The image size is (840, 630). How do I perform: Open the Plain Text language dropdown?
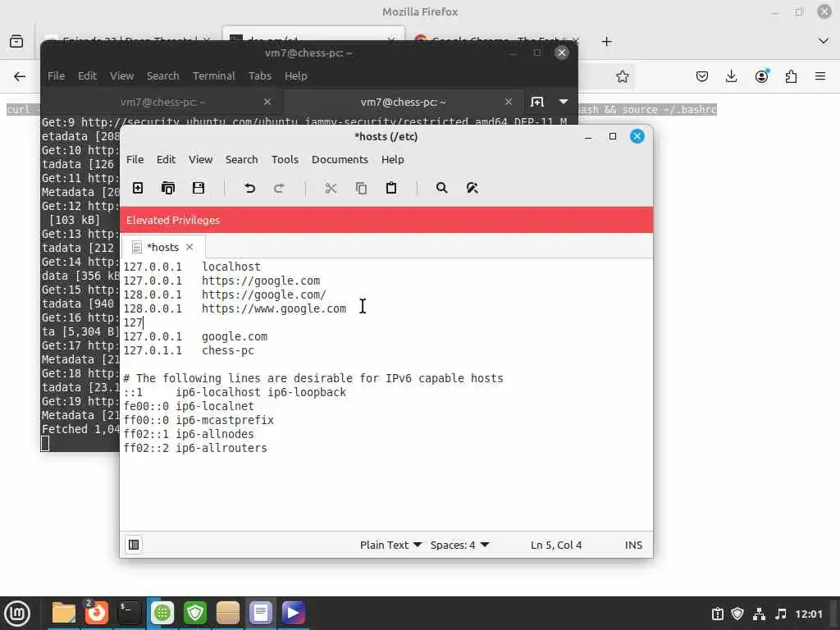tap(390, 545)
